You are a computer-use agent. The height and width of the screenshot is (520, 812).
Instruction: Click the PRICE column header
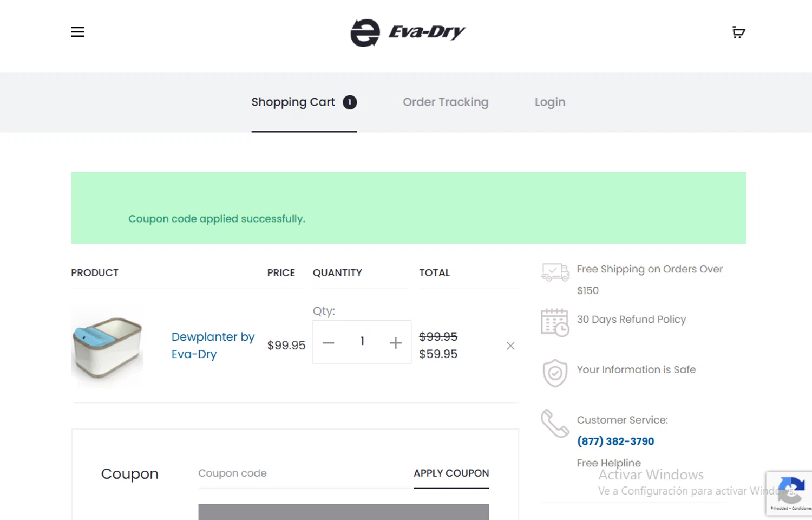pyautogui.click(x=281, y=273)
